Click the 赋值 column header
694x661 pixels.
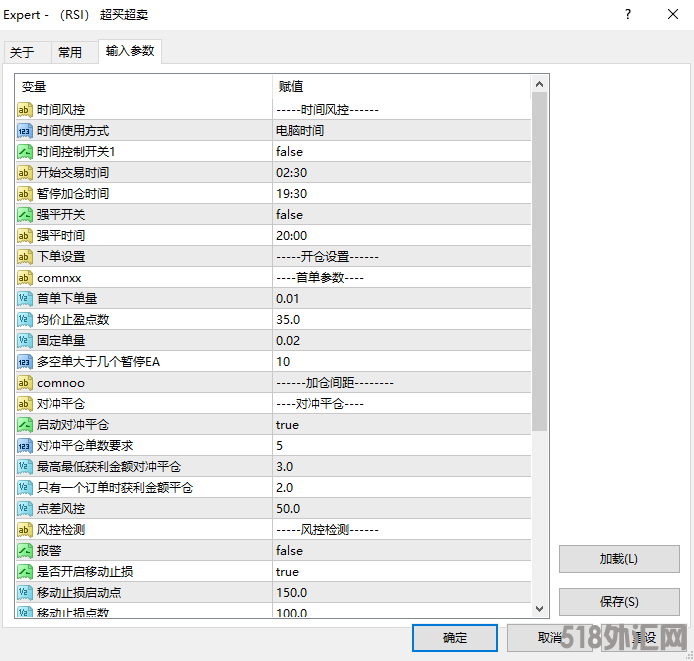[401, 86]
